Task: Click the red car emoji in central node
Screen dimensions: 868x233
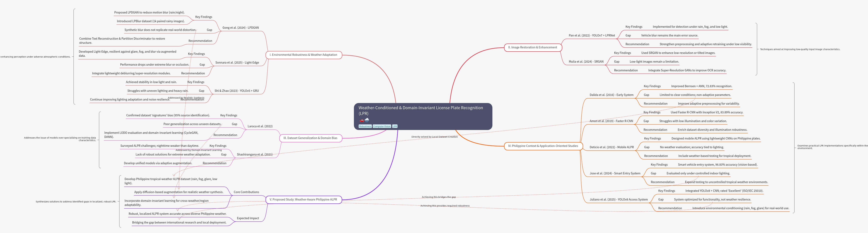Action: tap(362, 120)
